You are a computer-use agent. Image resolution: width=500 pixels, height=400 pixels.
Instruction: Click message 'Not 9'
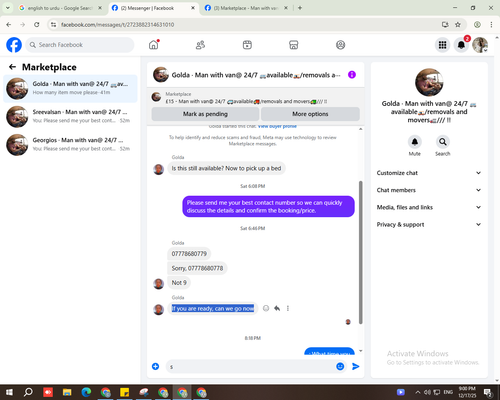[x=179, y=283]
